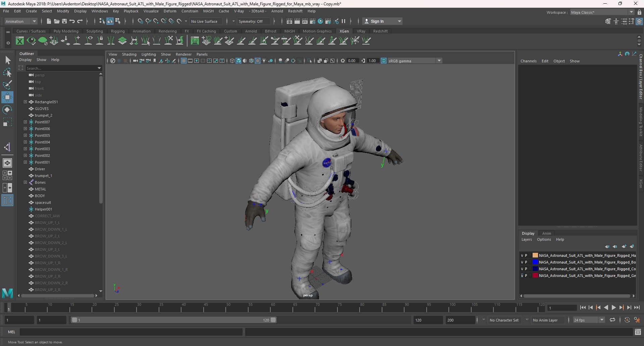The width and height of the screenshot is (644, 346).
Task: Expand the Rectangle051 node
Action: (x=25, y=102)
